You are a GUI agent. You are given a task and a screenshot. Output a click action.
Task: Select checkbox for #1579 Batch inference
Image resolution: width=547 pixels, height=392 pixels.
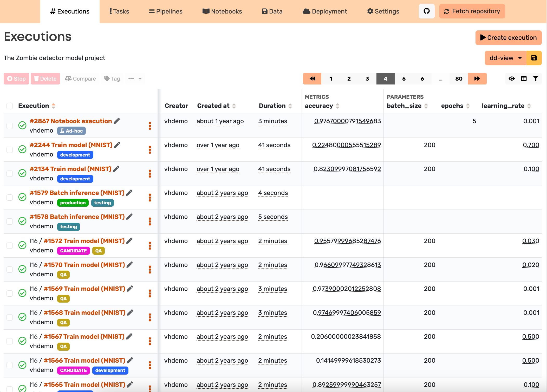point(10,198)
